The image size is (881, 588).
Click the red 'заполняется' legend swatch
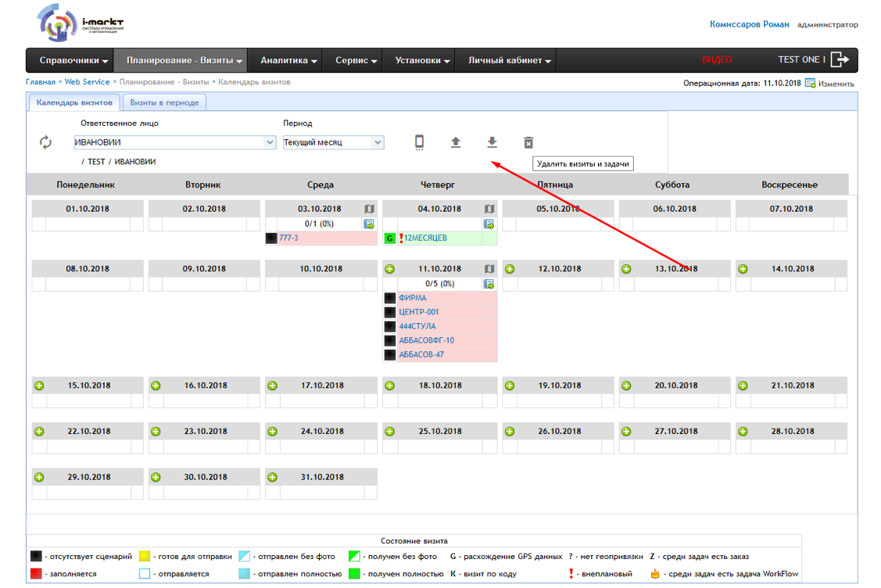click(x=36, y=574)
